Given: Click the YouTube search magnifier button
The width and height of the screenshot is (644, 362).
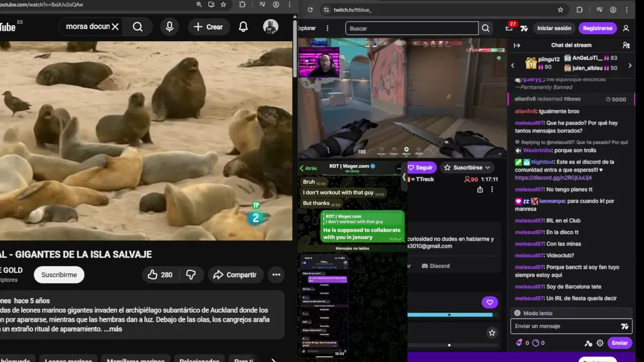Looking at the screenshot, I should [x=138, y=27].
